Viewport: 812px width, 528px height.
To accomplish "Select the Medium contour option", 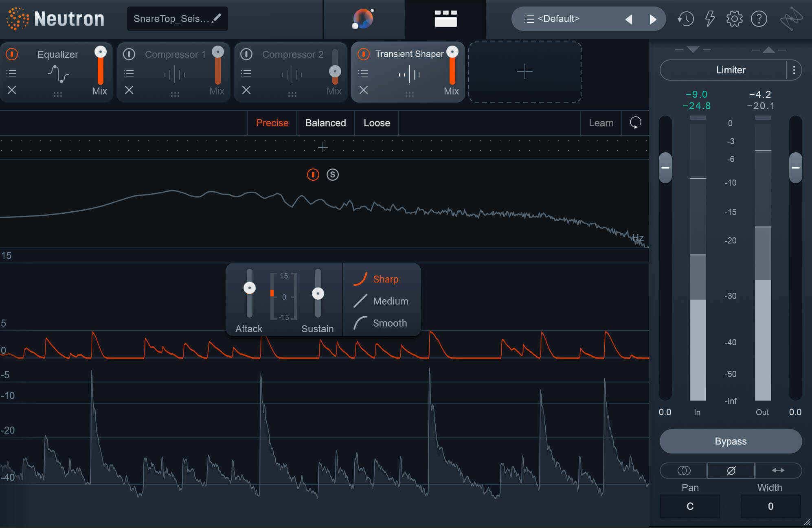I will [x=381, y=301].
